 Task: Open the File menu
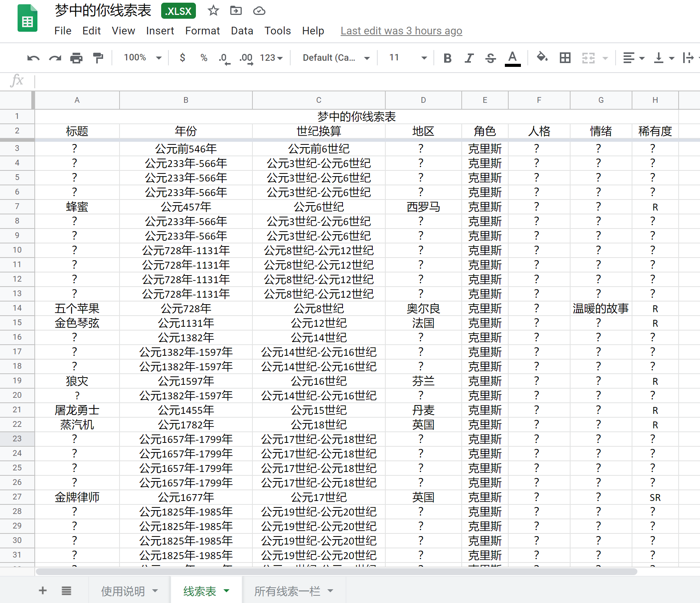[x=63, y=31]
